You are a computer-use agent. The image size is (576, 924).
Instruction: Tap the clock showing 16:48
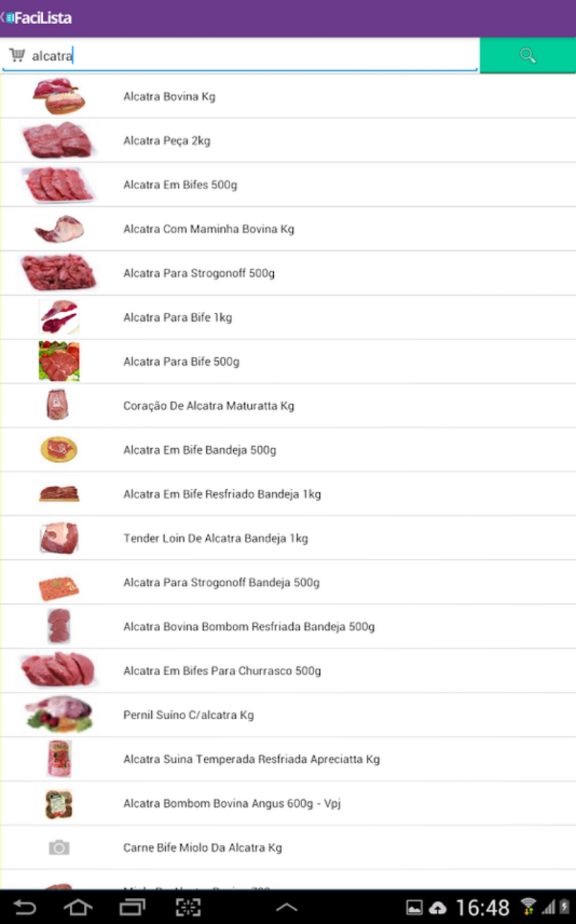pyautogui.click(x=482, y=908)
